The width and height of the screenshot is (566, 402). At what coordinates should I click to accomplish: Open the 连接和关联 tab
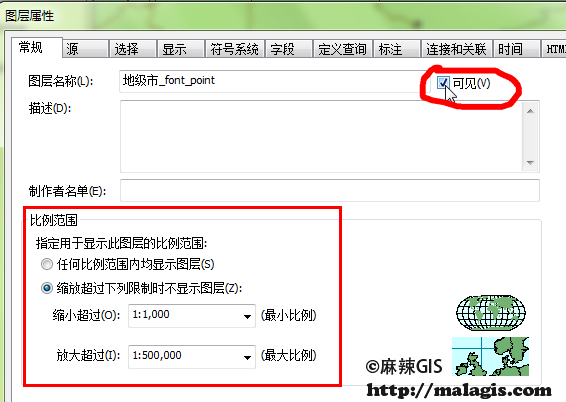(x=456, y=49)
